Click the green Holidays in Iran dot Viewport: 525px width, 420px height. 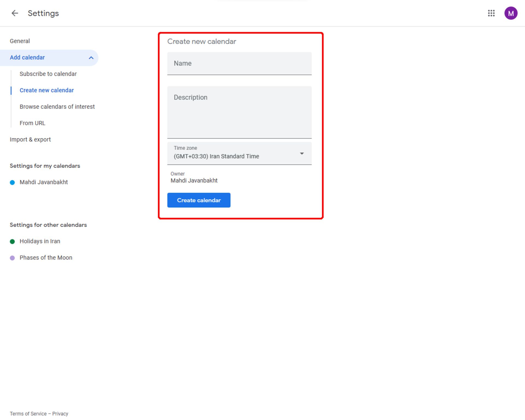click(x=12, y=241)
